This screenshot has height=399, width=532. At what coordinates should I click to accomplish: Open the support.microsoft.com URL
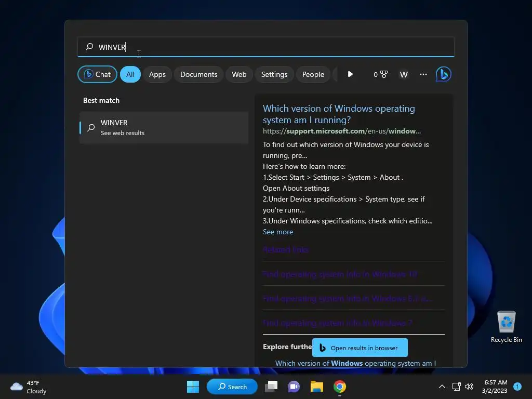pos(342,131)
